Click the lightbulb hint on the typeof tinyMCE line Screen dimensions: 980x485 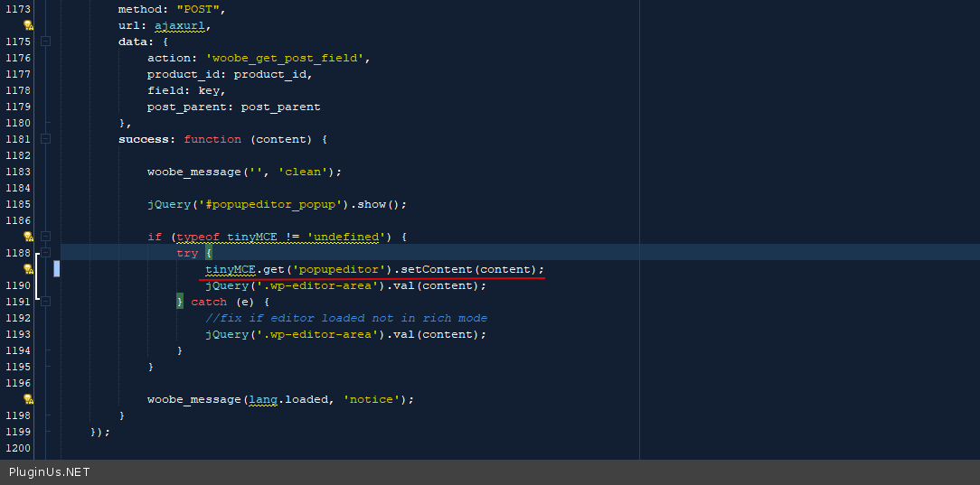point(28,237)
